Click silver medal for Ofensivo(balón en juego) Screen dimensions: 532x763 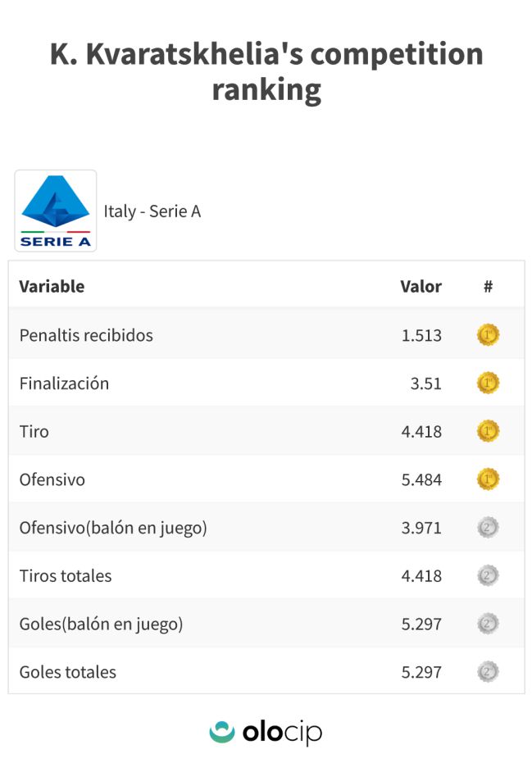(x=489, y=528)
